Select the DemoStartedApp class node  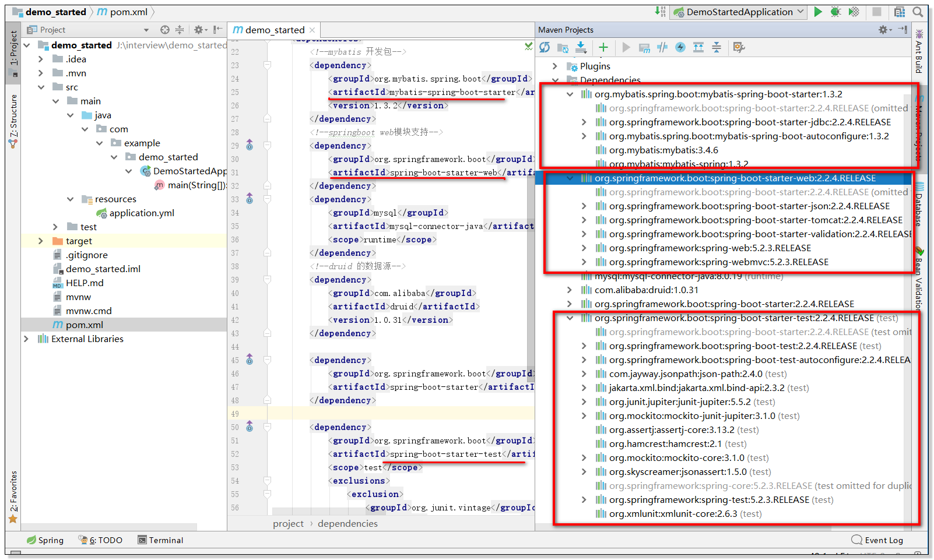[x=183, y=171]
